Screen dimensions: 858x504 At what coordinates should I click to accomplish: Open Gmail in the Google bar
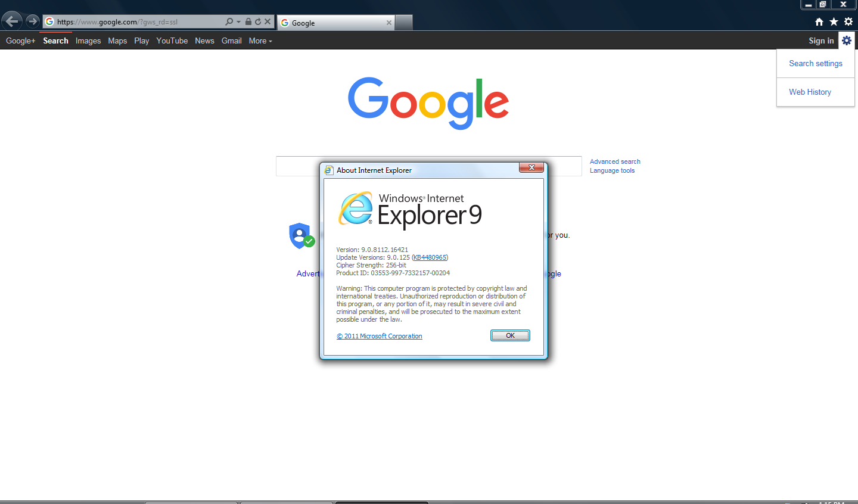click(x=232, y=41)
